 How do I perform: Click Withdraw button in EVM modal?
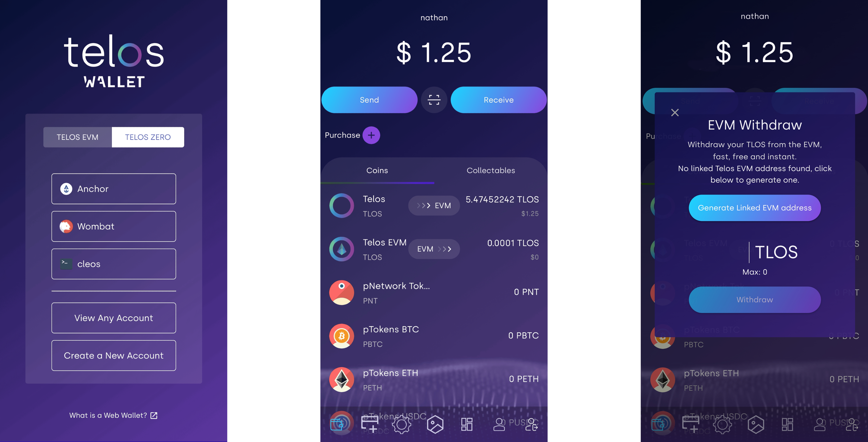754,299
